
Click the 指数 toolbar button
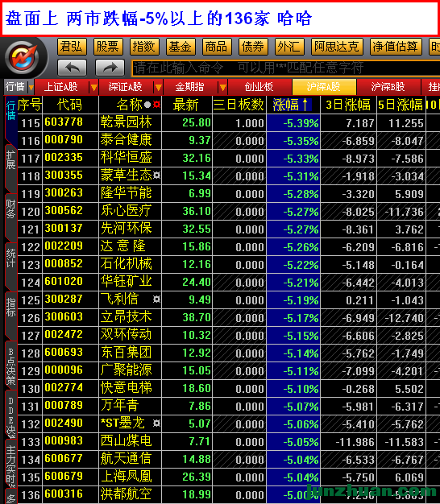[x=144, y=47]
